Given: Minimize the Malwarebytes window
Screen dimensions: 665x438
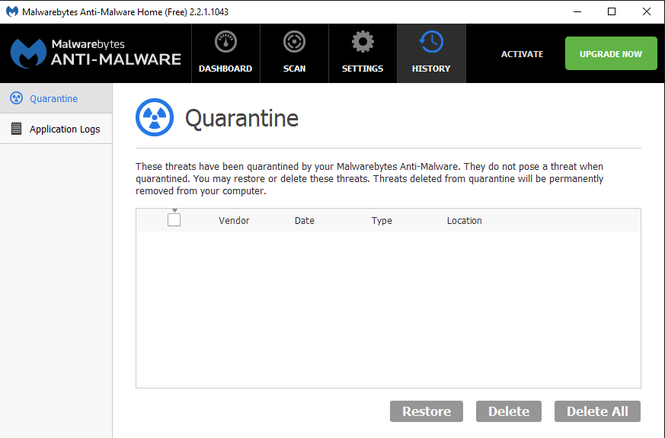Looking at the screenshot, I should pos(577,12).
